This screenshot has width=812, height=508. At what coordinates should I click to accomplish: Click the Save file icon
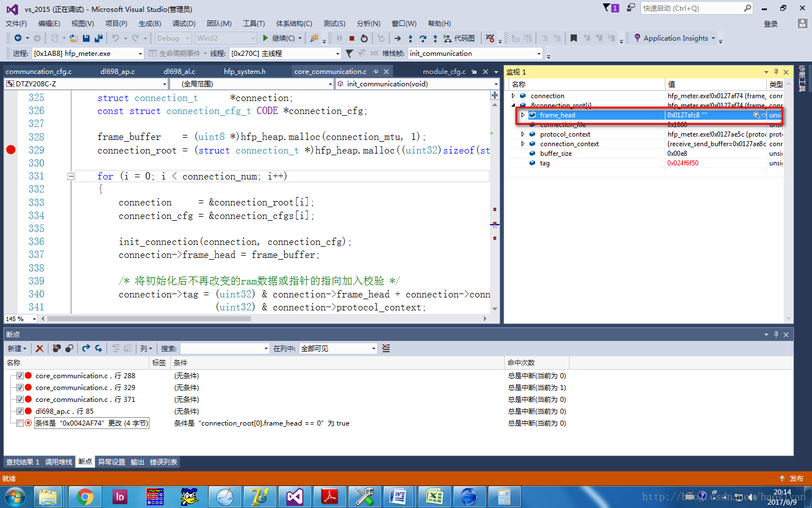[86, 38]
